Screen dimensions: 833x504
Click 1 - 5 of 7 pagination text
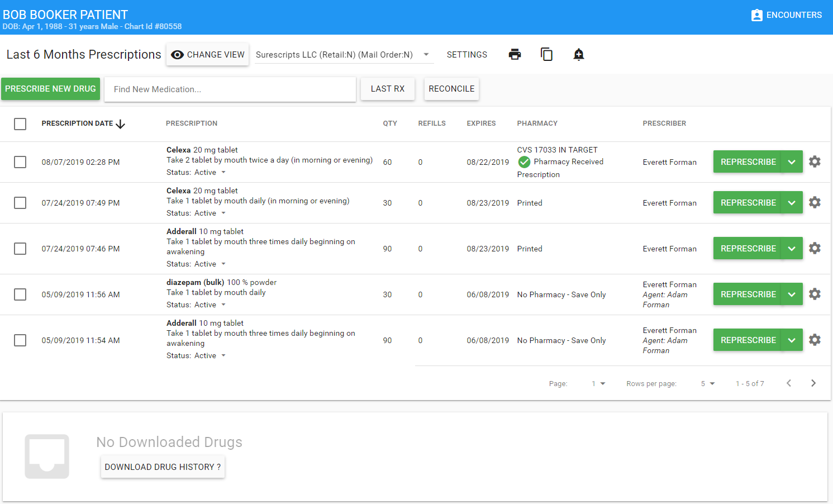[x=750, y=384]
